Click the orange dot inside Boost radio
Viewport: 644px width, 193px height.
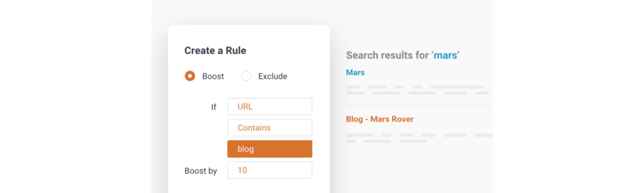coord(190,76)
